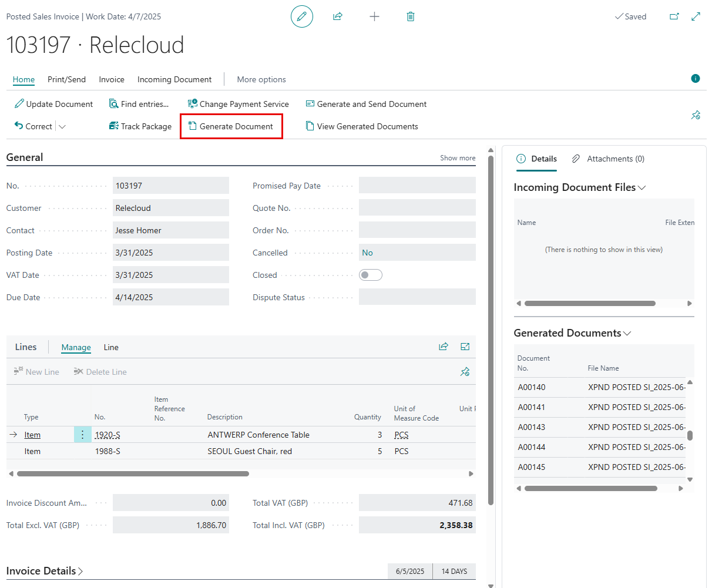Open the Print/Send menu tab
The height and width of the screenshot is (588, 712).
[66, 79]
